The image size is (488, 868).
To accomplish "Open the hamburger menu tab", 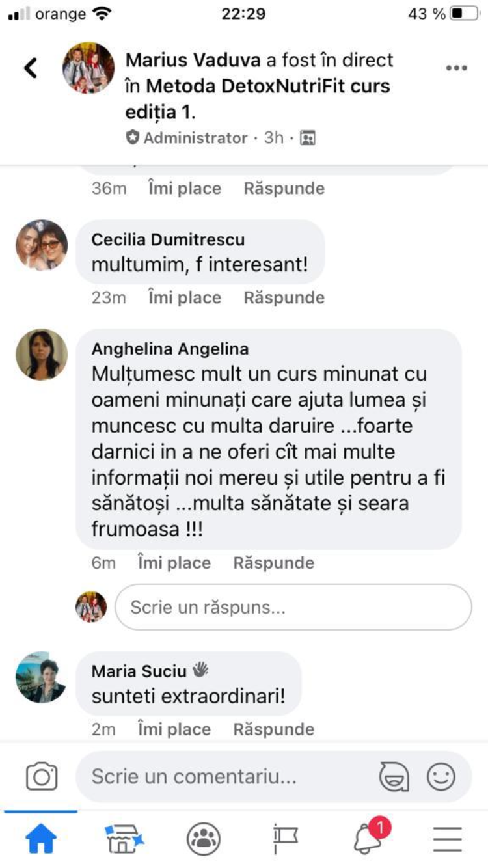I will click(447, 839).
